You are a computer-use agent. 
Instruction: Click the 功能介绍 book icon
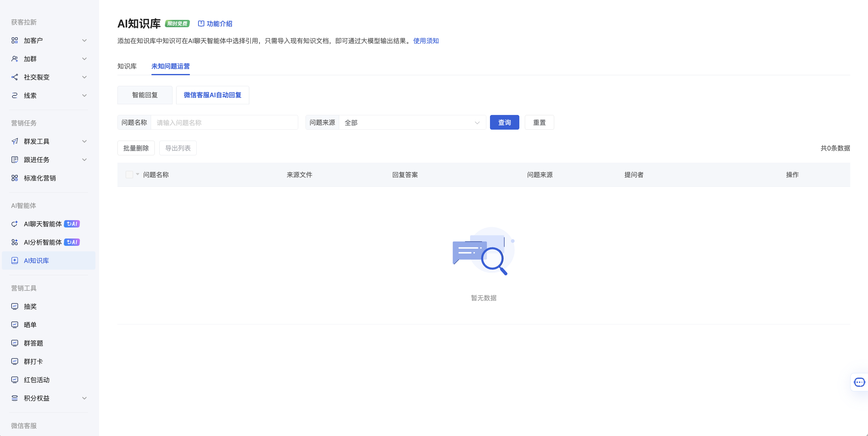[201, 24]
